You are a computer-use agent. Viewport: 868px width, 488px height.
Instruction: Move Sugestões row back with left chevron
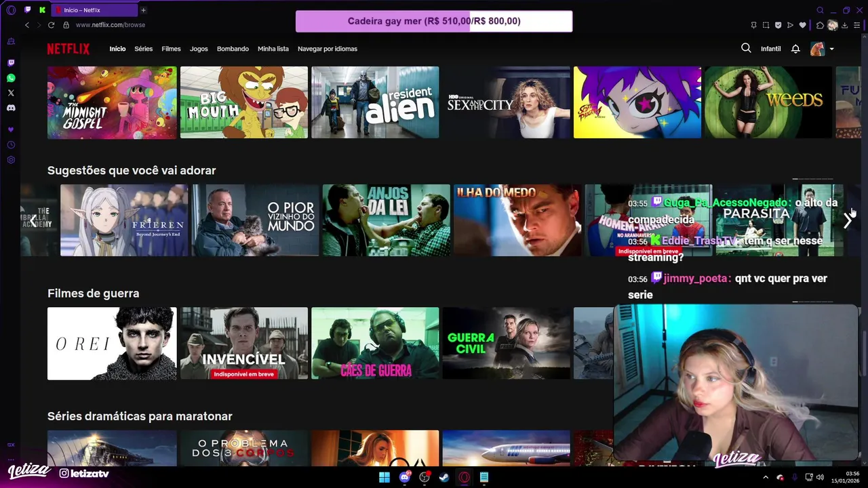[x=33, y=220]
